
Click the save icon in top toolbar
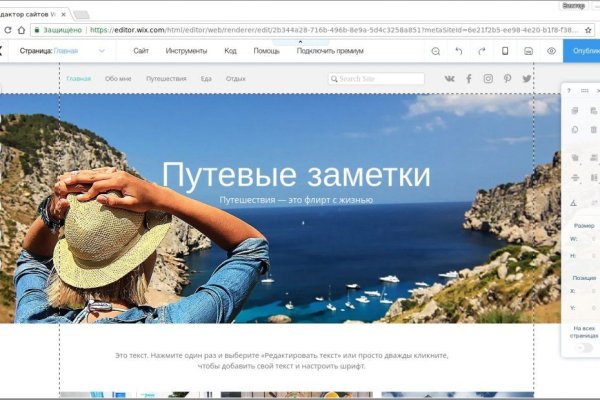click(528, 51)
